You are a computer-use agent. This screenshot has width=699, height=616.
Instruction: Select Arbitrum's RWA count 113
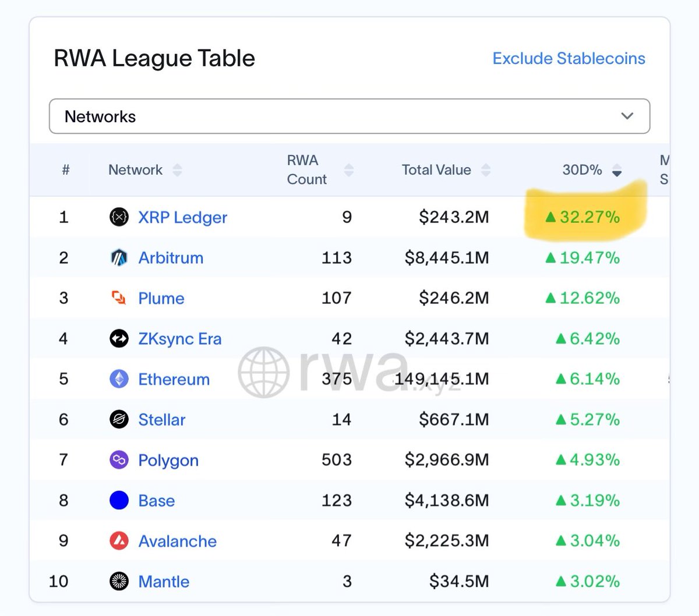point(337,257)
